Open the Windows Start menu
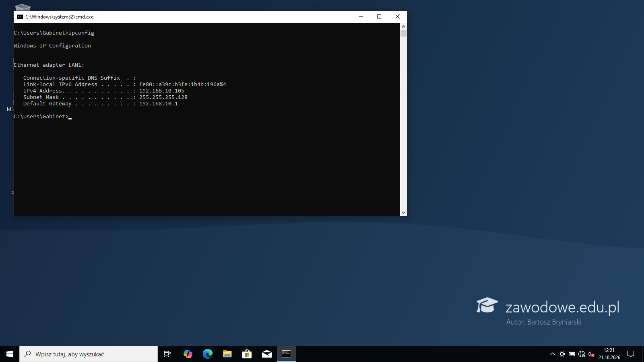Viewport: 644px width, 362px height. coord(10,354)
